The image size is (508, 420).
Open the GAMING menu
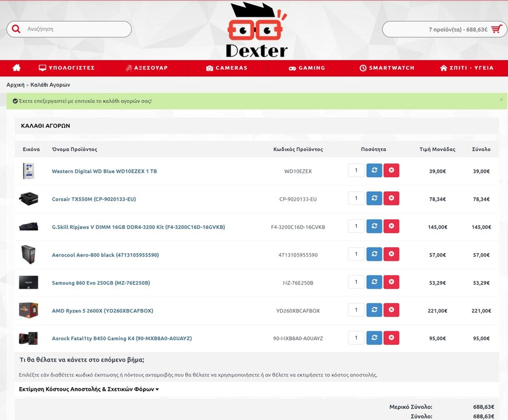click(x=307, y=68)
